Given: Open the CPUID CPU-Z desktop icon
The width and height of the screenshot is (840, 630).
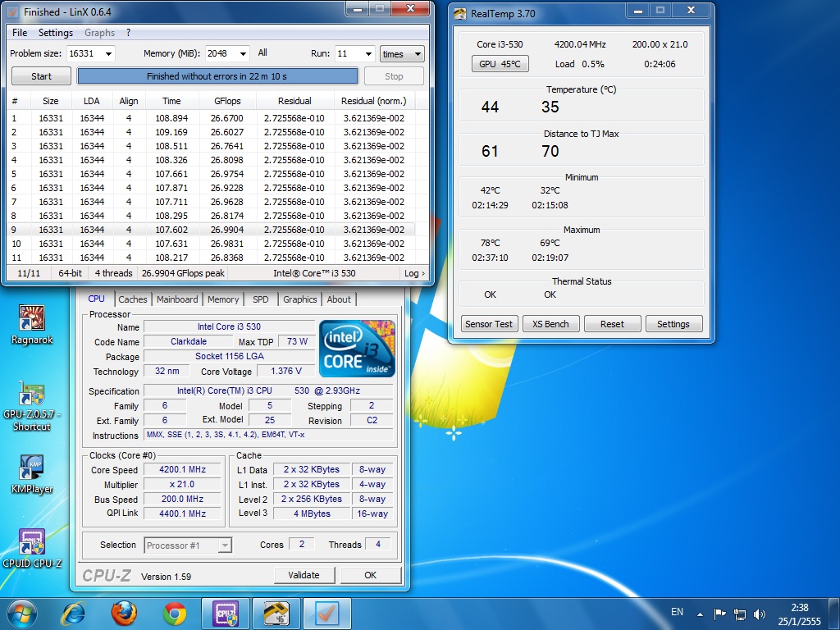Looking at the screenshot, I should 31,542.
